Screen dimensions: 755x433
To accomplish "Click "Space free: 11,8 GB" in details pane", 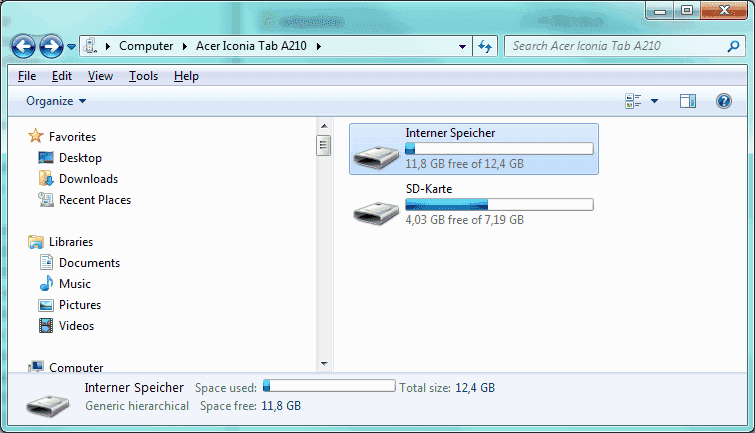I will click(250, 406).
